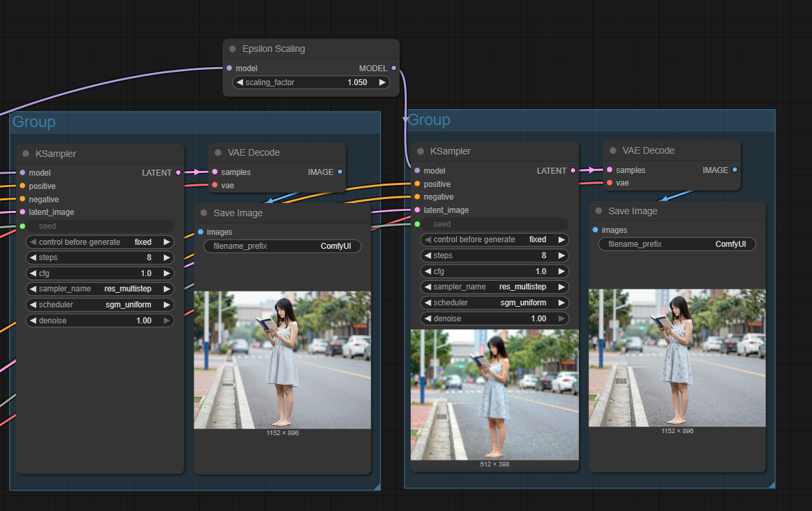
Task: Collapse the KSampler node in the right Group
Action: tap(421, 152)
